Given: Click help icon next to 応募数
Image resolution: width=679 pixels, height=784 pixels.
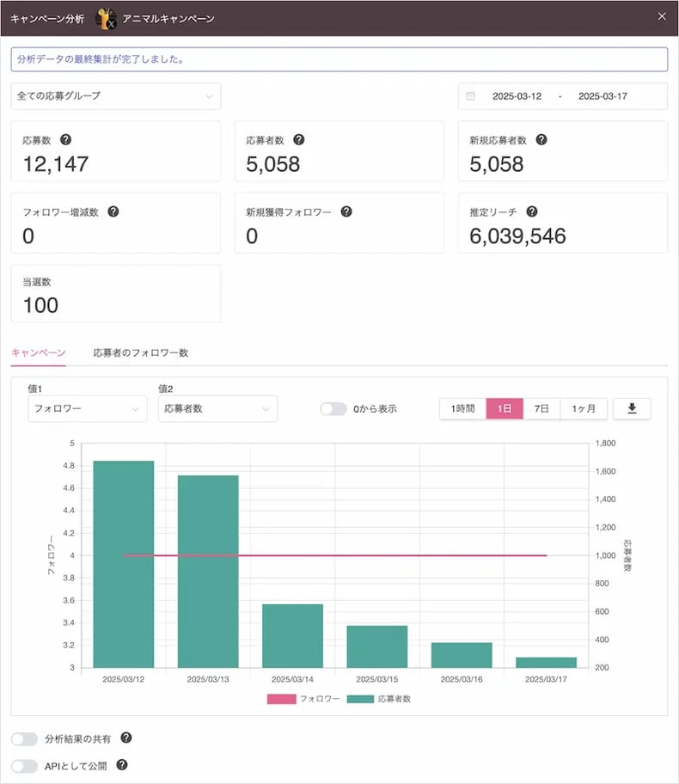Looking at the screenshot, I should pos(66,140).
